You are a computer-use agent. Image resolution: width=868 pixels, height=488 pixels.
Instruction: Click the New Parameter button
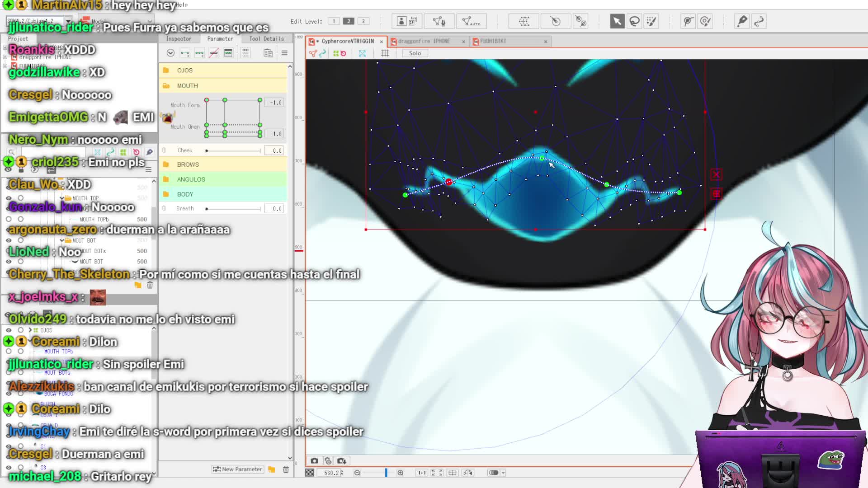point(238,469)
